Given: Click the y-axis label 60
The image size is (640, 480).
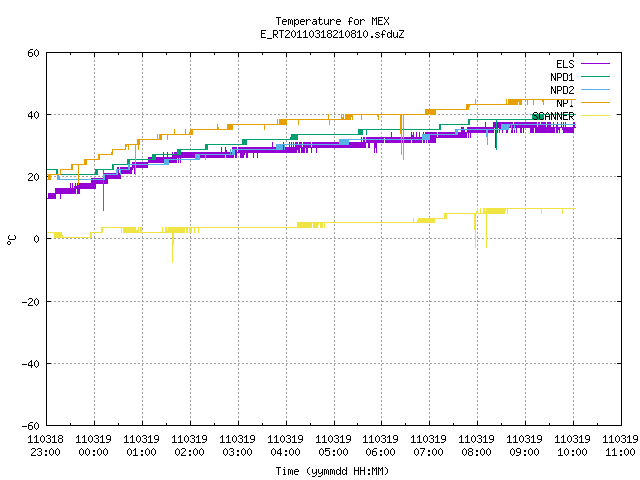Looking at the screenshot, I should 33,53.
